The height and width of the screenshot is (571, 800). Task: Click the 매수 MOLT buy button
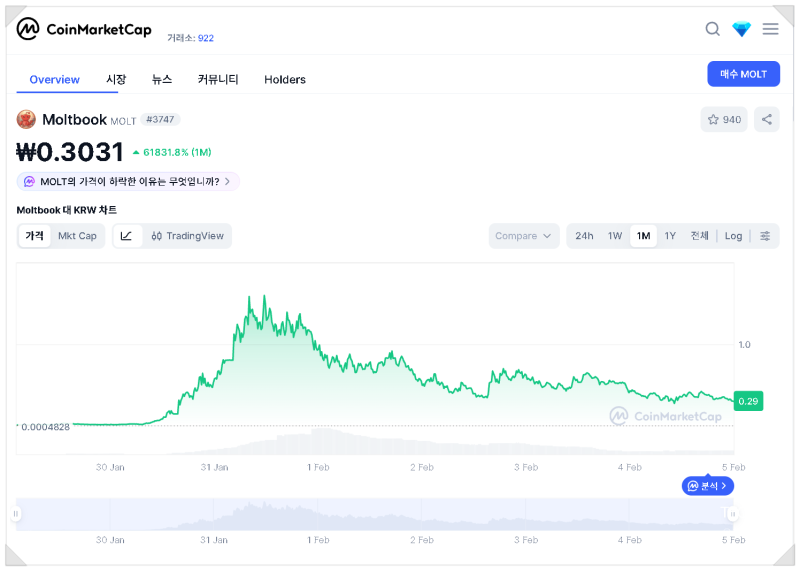click(x=743, y=74)
